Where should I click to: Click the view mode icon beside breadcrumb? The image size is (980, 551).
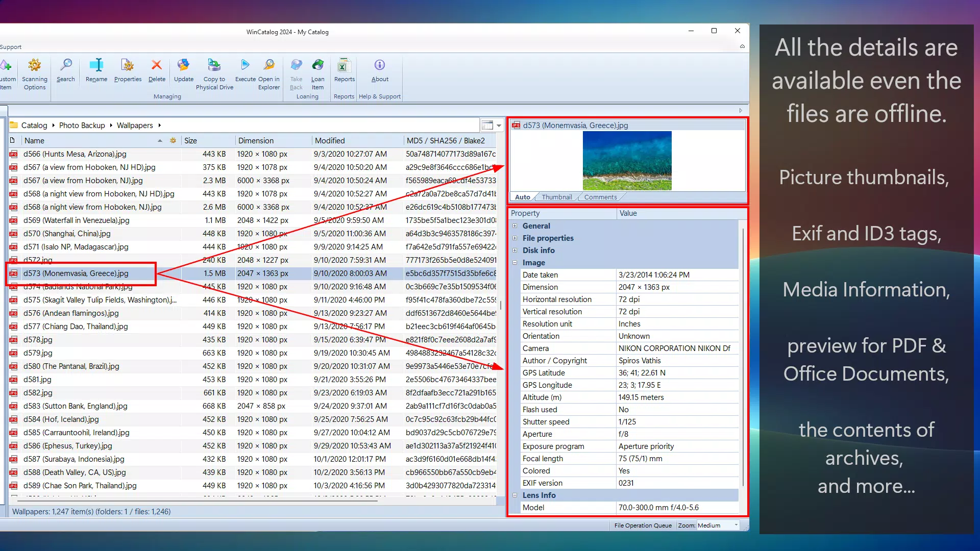coord(487,126)
